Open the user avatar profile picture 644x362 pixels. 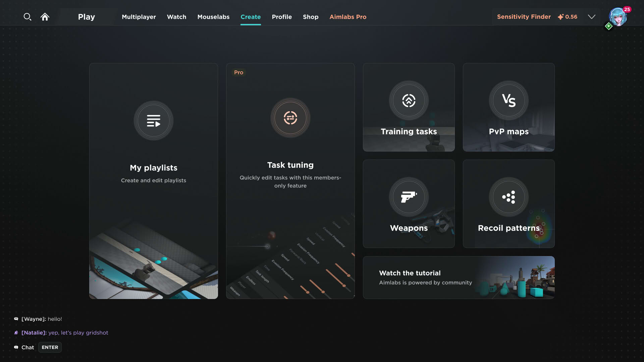click(618, 17)
